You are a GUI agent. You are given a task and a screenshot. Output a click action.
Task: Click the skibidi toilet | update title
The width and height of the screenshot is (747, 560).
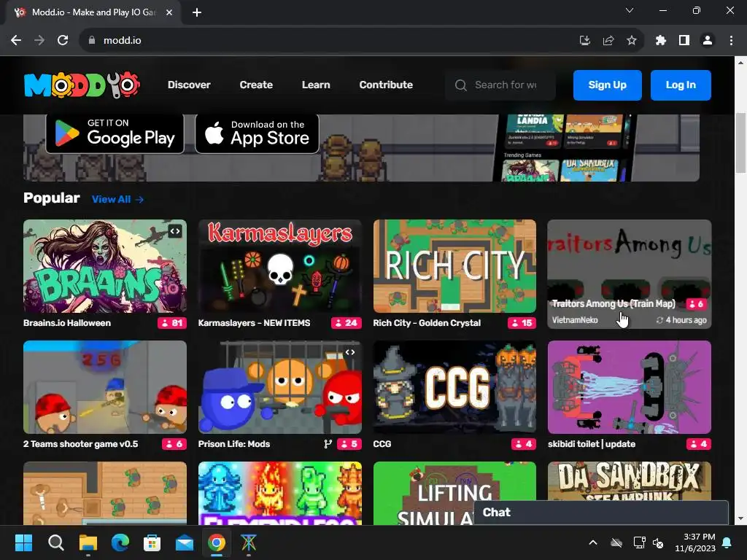pyautogui.click(x=592, y=444)
